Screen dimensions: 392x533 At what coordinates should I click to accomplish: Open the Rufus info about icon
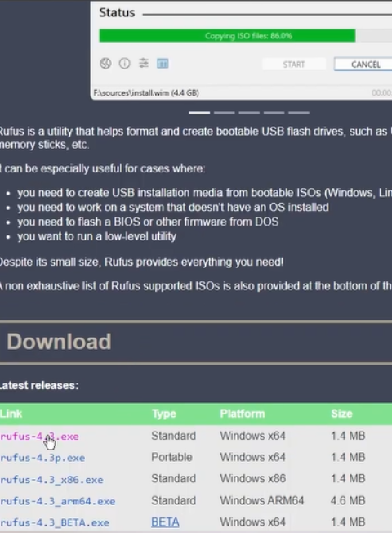click(125, 63)
